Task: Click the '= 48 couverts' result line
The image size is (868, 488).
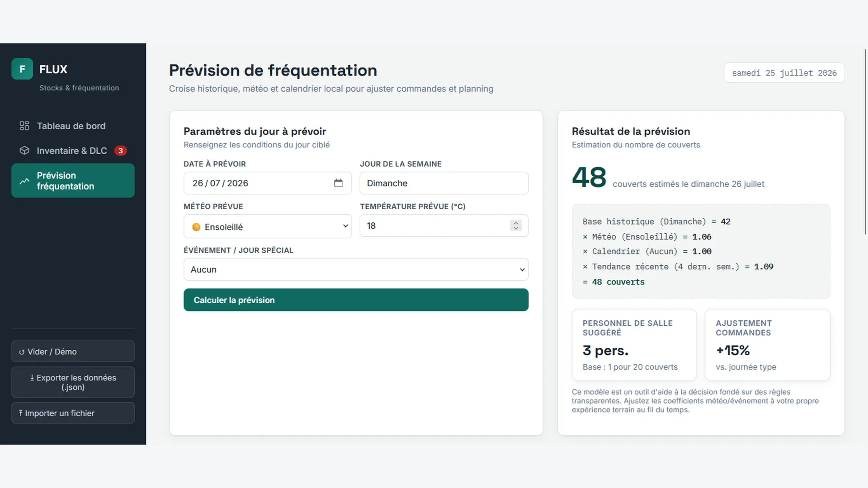Action: pyautogui.click(x=613, y=282)
